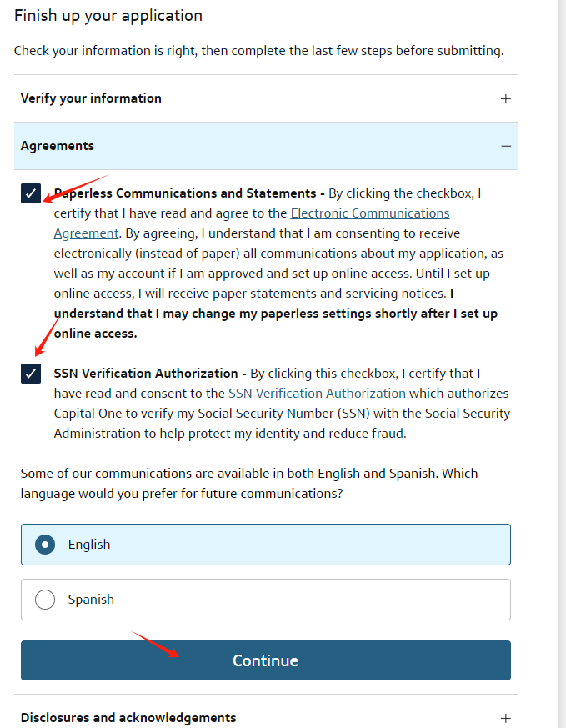566x728 pixels.
Task: Open the Verify your information section header
Action: tap(266, 98)
